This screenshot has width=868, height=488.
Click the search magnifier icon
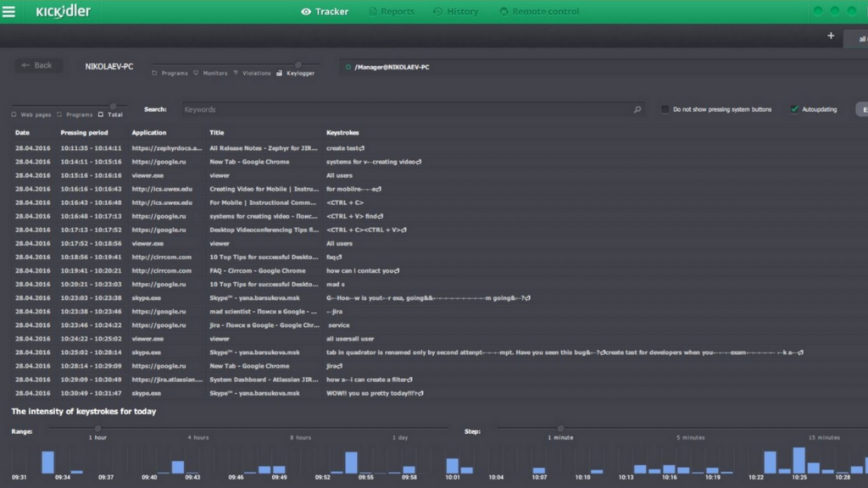click(637, 109)
